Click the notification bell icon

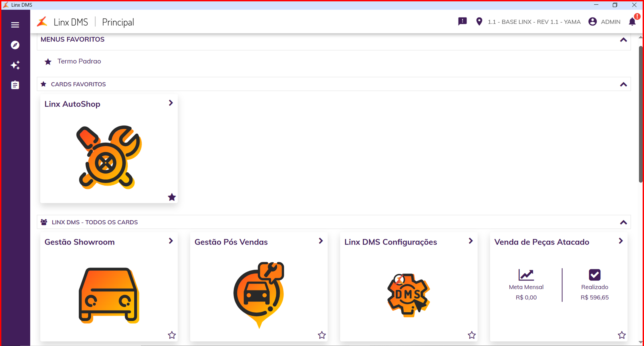pos(632,22)
